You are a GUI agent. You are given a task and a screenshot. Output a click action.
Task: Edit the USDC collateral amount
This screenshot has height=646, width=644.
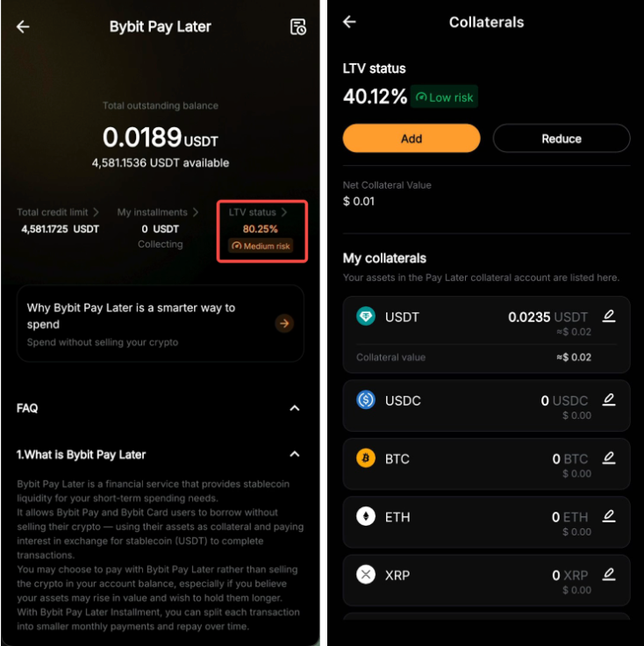[609, 399]
